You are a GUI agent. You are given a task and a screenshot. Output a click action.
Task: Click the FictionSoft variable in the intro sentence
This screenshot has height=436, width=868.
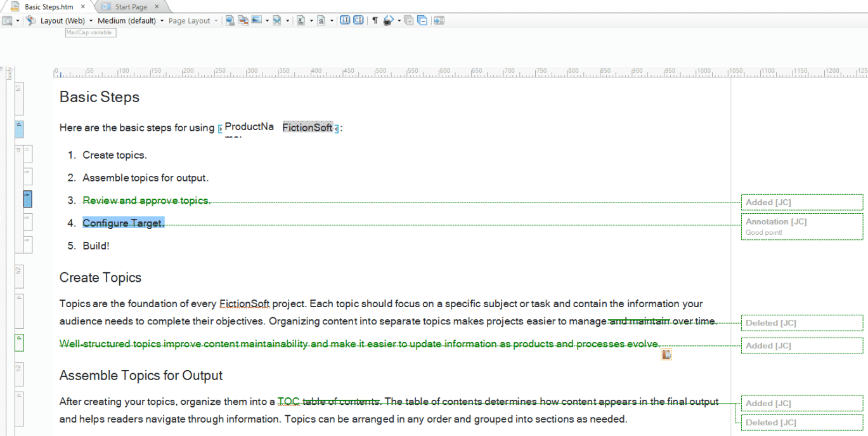point(308,128)
